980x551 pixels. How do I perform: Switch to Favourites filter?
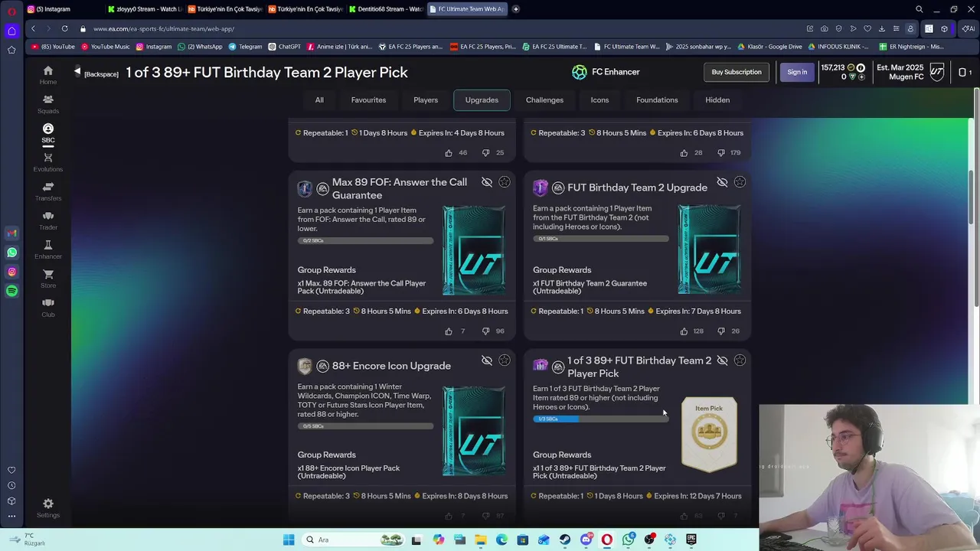point(368,100)
